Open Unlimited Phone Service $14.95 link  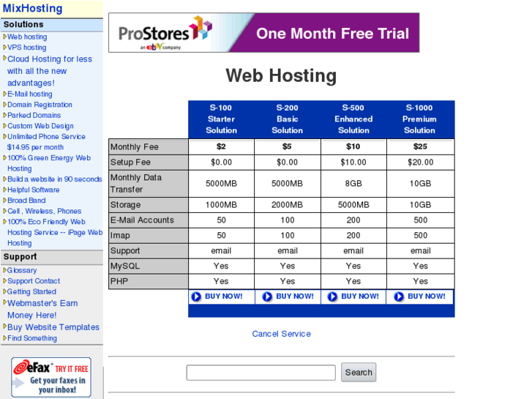46,142
